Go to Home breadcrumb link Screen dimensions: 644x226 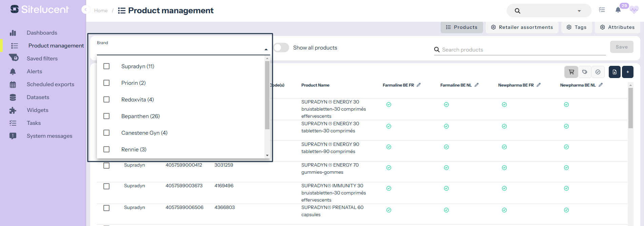pyautogui.click(x=101, y=11)
